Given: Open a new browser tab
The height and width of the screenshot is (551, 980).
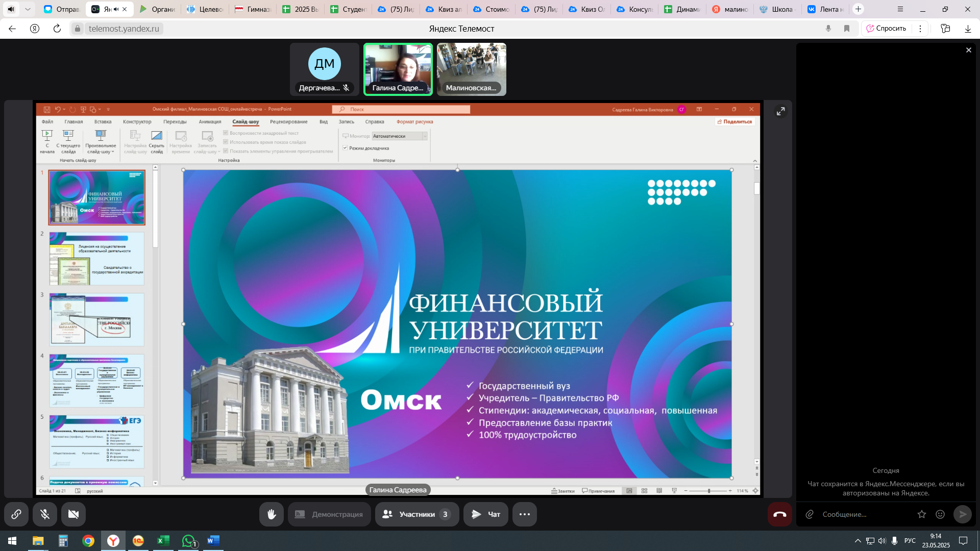Looking at the screenshot, I should [859, 9].
